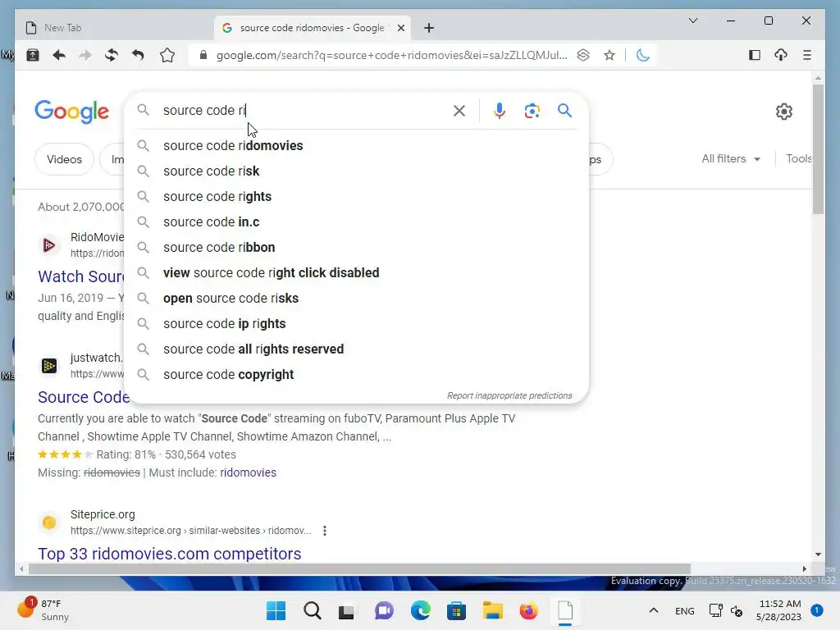Choose suggestion source code in.c
Screen dimensions: 840x630
(357, 221)
